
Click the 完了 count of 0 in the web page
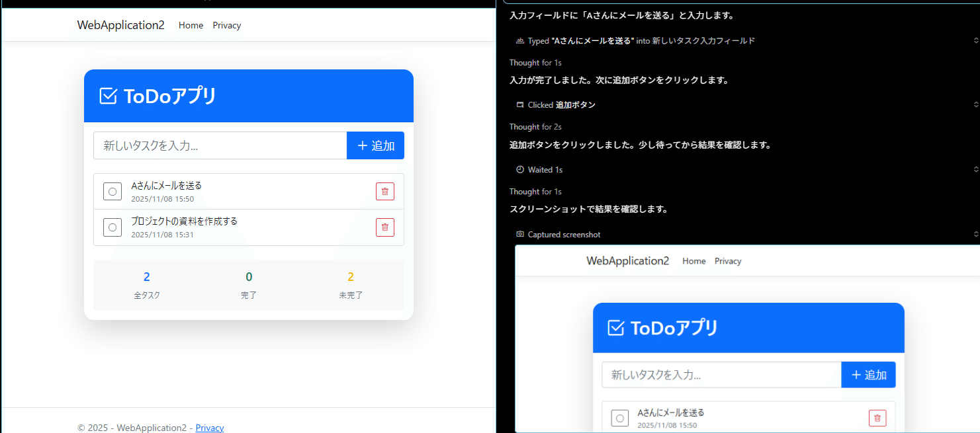249,277
